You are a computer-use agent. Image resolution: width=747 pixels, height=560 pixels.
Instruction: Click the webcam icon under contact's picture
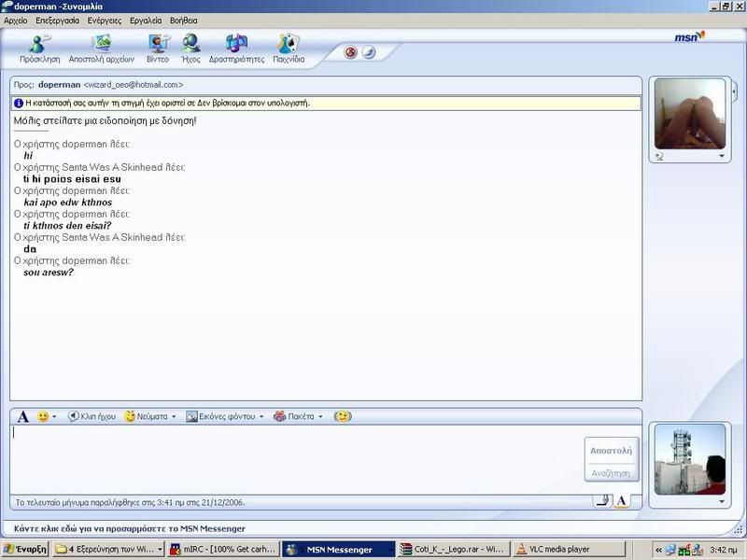point(660,156)
